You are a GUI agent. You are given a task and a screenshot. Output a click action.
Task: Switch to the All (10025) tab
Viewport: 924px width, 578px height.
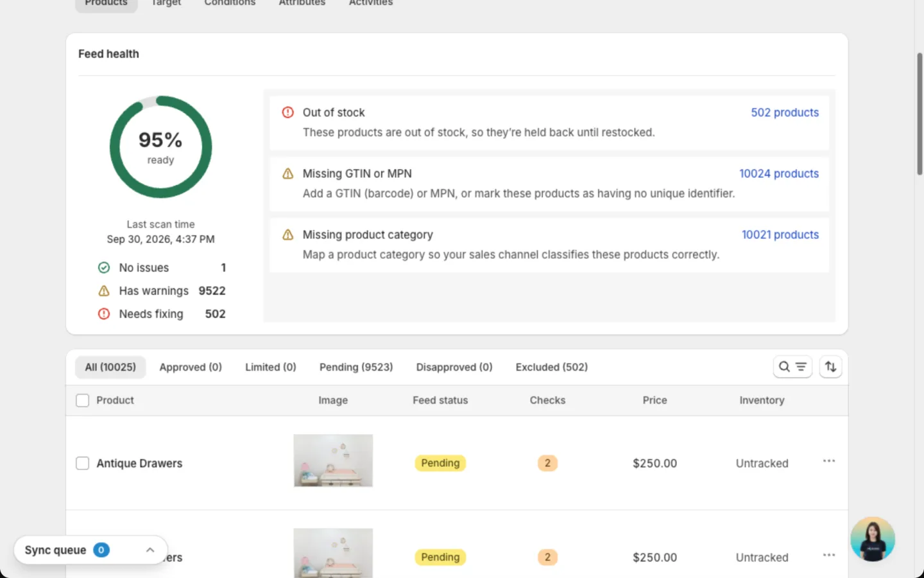(110, 367)
